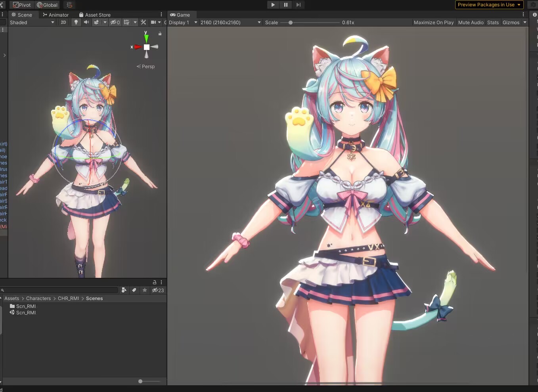Click the favorites star icon in Project
Image resolution: width=538 pixels, height=392 pixels.
pos(145,290)
